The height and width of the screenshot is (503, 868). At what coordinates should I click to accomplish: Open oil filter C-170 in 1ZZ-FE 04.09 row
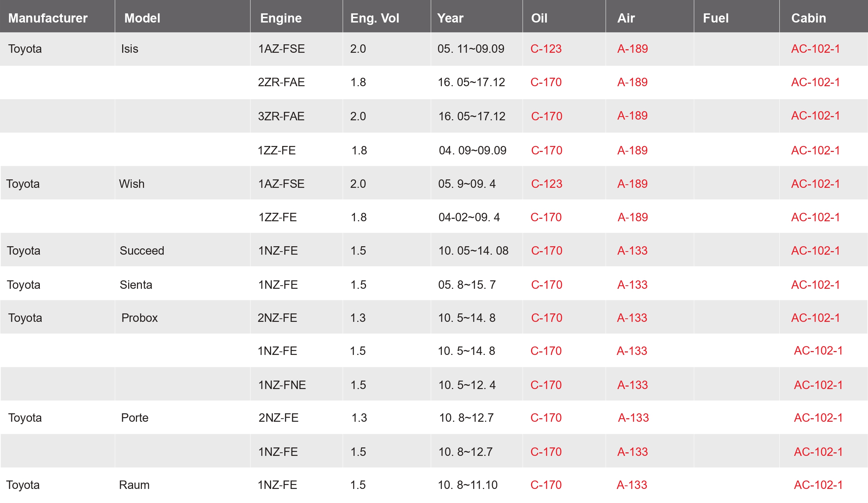pyautogui.click(x=547, y=150)
